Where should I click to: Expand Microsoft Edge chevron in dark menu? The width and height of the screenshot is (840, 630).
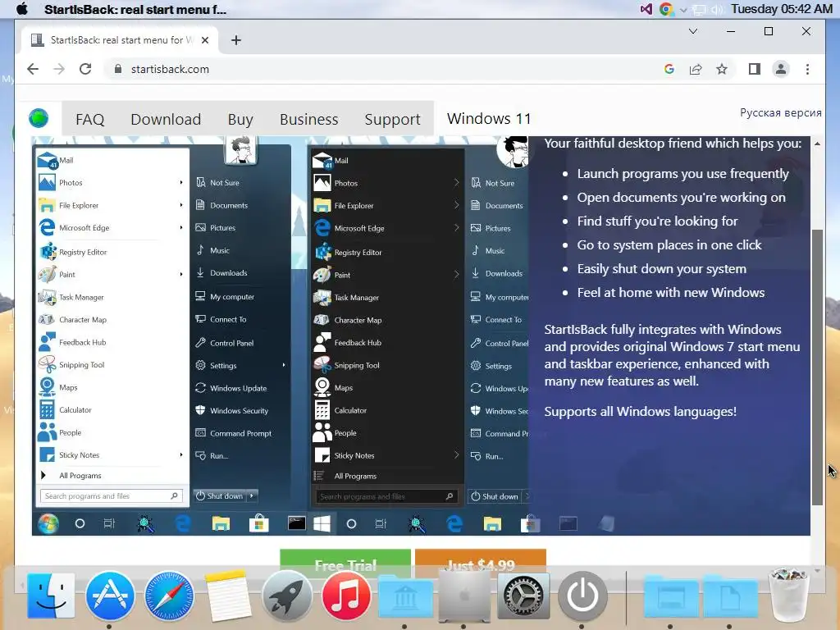coord(456,228)
